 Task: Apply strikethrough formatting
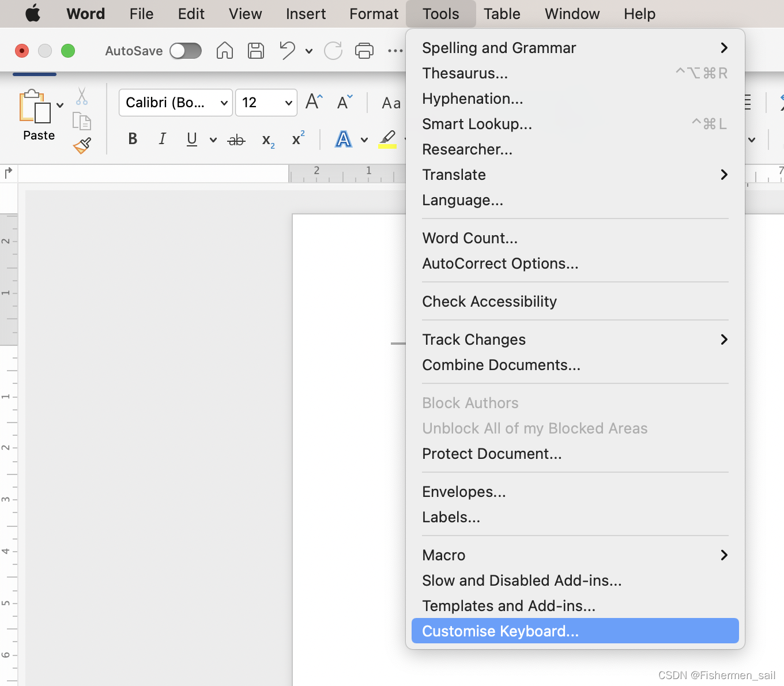coord(236,140)
